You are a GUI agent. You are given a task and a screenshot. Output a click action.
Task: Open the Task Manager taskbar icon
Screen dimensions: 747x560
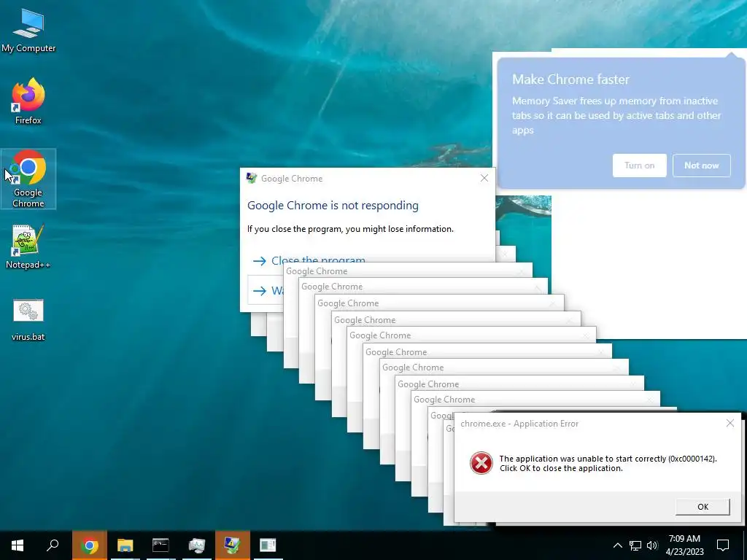196,545
